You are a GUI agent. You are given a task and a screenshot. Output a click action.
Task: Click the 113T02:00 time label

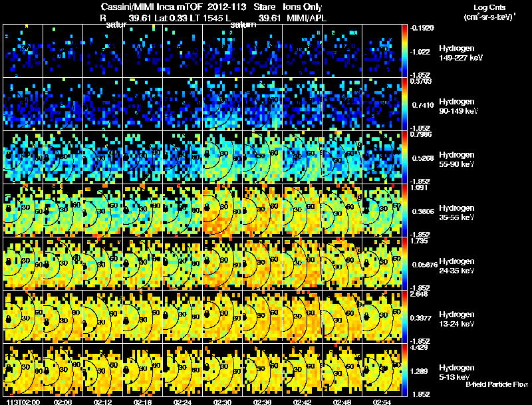click(x=23, y=402)
